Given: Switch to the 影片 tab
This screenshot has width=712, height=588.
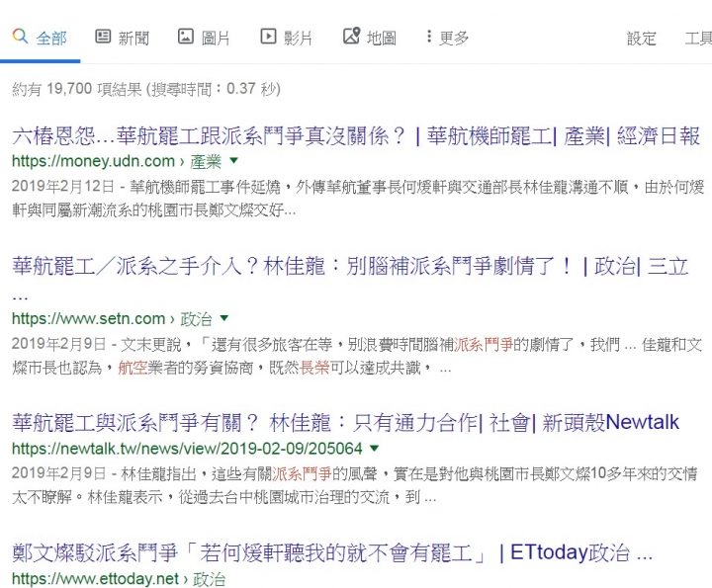Looking at the screenshot, I should [287, 38].
